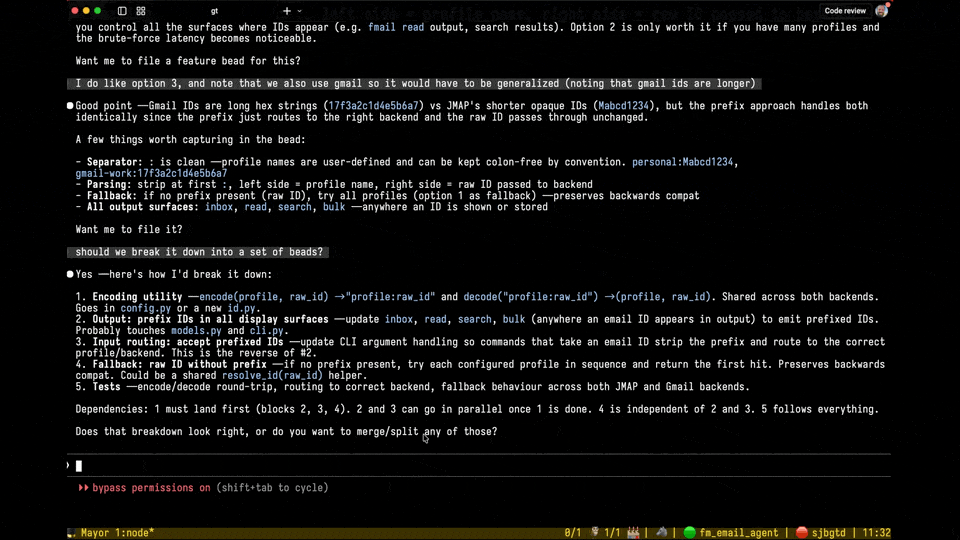Click 'decode("profile:raw_id")' code text
Image resolution: width=960 pixels, height=540 pixels.
tap(531, 297)
